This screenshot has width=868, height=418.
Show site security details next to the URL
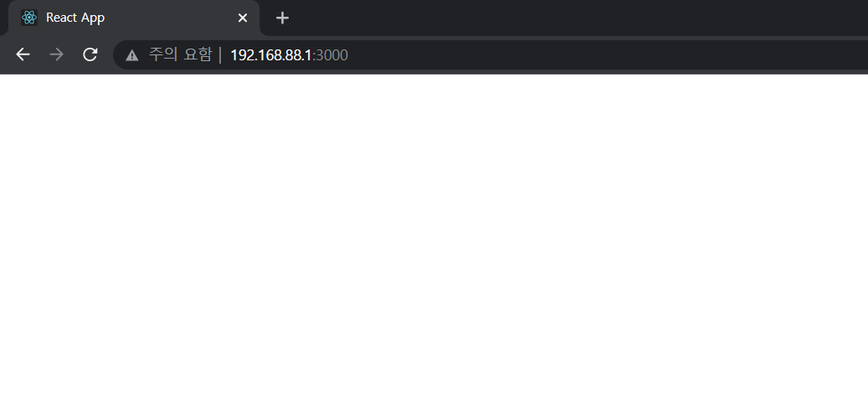131,54
